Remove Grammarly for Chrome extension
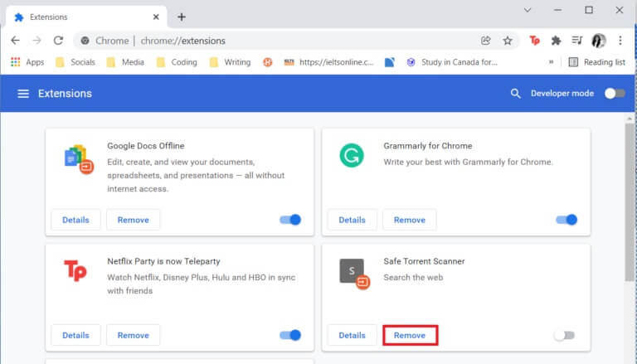Viewport: 637px width, 364px height. click(410, 220)
